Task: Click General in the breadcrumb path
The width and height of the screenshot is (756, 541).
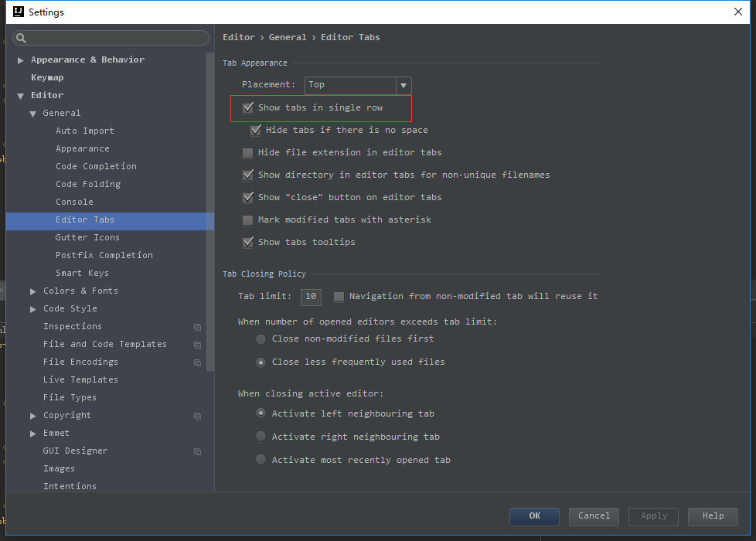Action: [x=288, y=36]
